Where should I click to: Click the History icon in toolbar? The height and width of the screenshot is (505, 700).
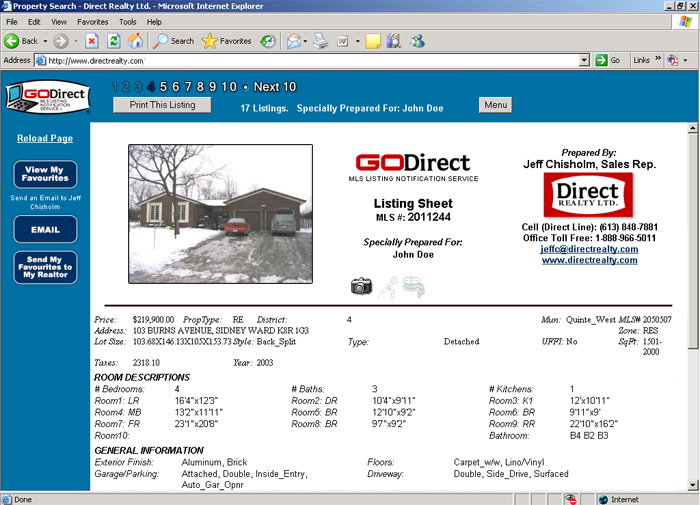pyautogui.click(x=268, y=41)
